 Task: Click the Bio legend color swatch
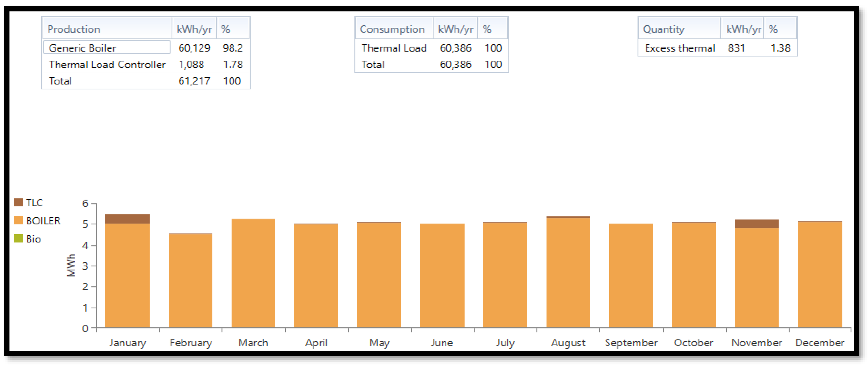click(x=18, y=239)
